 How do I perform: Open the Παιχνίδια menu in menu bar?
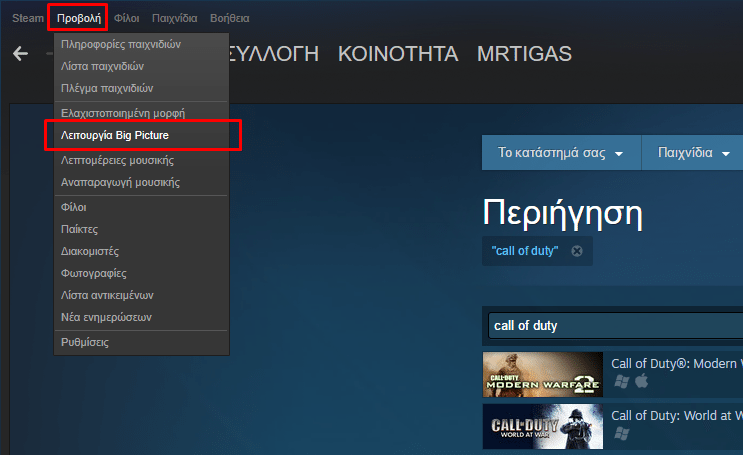[174, 18]
